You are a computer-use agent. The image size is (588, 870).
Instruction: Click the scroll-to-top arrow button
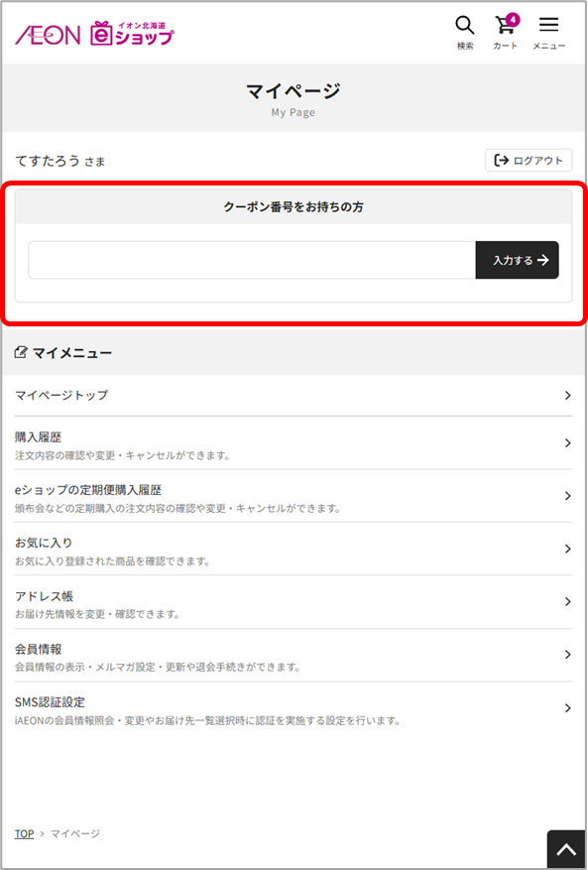tap(566, 849)
